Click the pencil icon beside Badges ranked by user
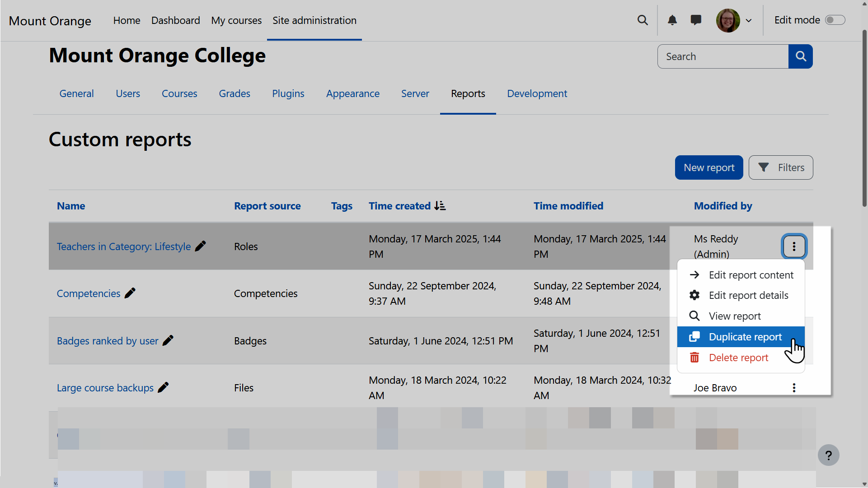Viewport: 868px width, 488px height. (168, 340)
